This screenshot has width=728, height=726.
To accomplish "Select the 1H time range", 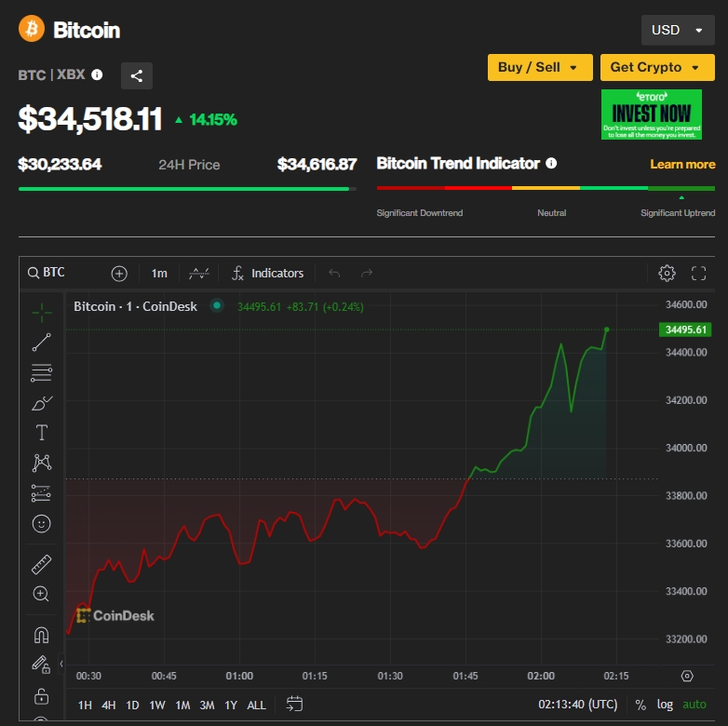I will [x=85, y=706].
